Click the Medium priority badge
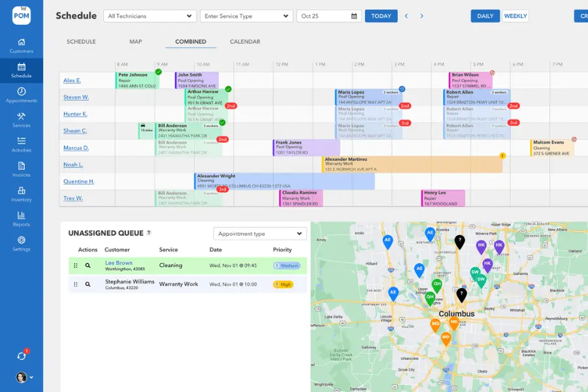This screenshot has width=588, height=392. tap(287, 266)
